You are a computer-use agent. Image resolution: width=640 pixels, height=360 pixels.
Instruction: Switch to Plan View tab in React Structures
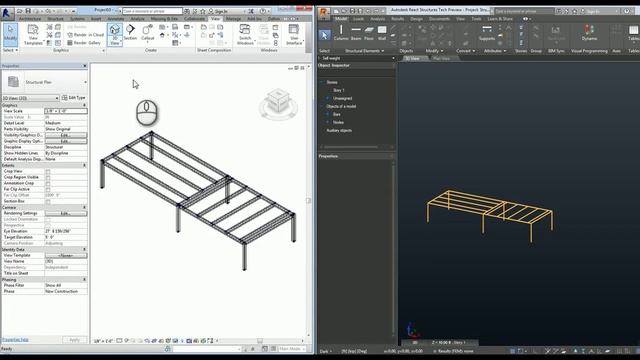(x=441, y=59)
